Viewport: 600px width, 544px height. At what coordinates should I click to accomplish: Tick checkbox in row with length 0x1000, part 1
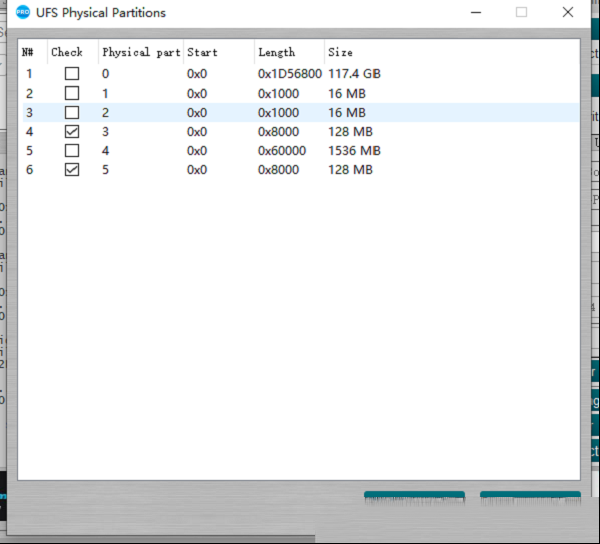coord(72,93)
